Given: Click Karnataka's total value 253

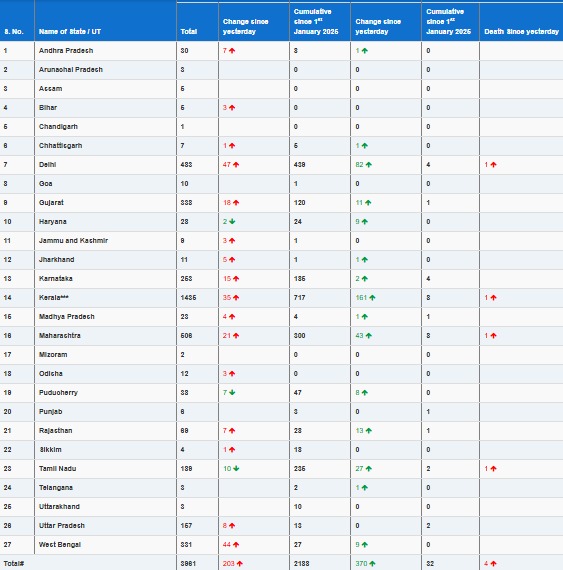Looking at the screenshot, I should tap(186, 279).
